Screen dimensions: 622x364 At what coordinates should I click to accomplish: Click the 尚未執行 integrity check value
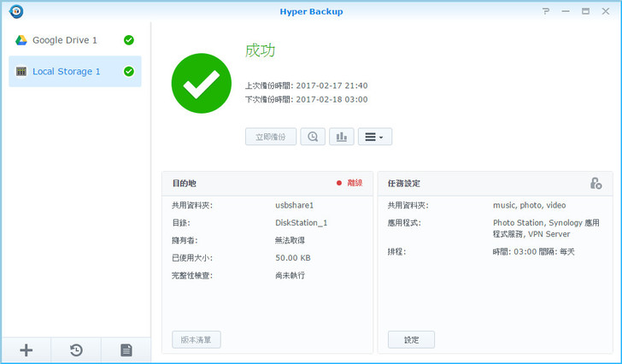tap(290, 275)
